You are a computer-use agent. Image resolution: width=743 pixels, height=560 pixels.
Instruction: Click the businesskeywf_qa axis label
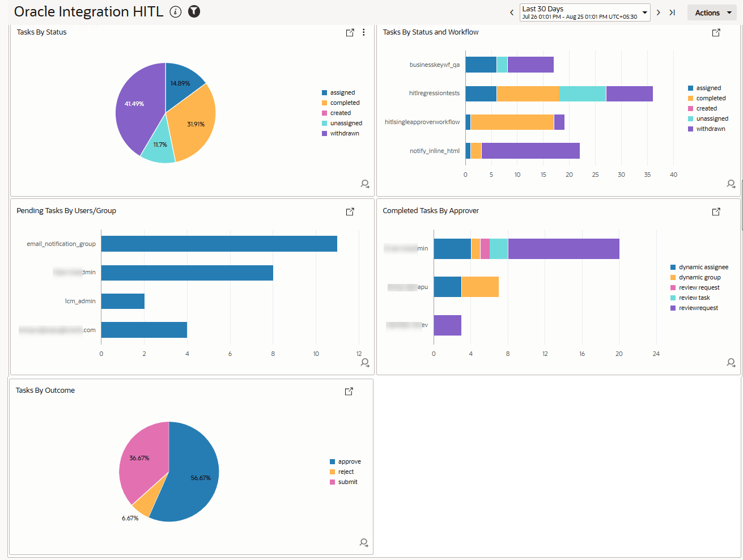point(435,65)
